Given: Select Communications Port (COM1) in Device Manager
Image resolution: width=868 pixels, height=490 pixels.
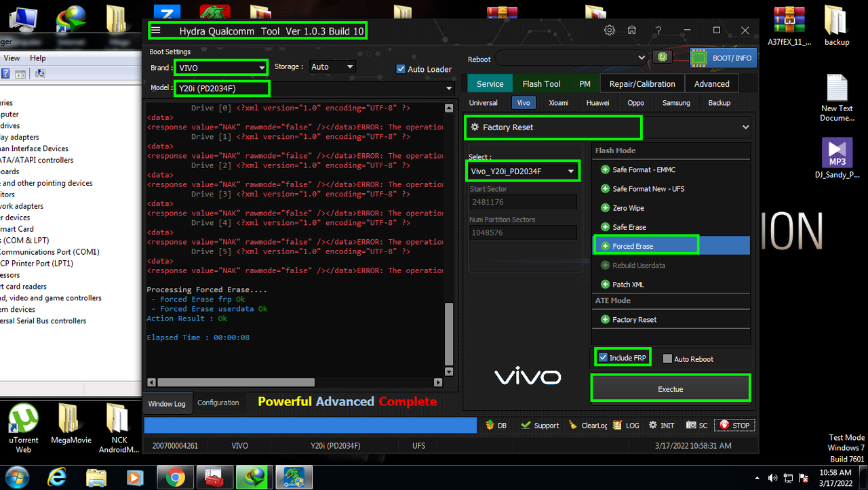Looking at the screenshot, I should [x=50, y=251].
